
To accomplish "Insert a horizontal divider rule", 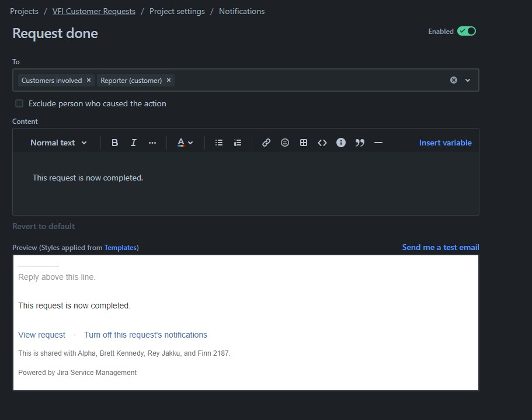I will click(378, 143).
